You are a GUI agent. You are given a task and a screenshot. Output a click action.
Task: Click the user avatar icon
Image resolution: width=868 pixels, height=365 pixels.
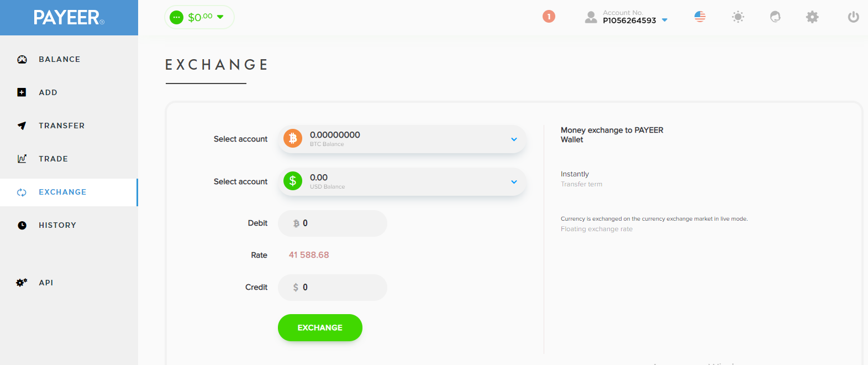tap(591, 17)
